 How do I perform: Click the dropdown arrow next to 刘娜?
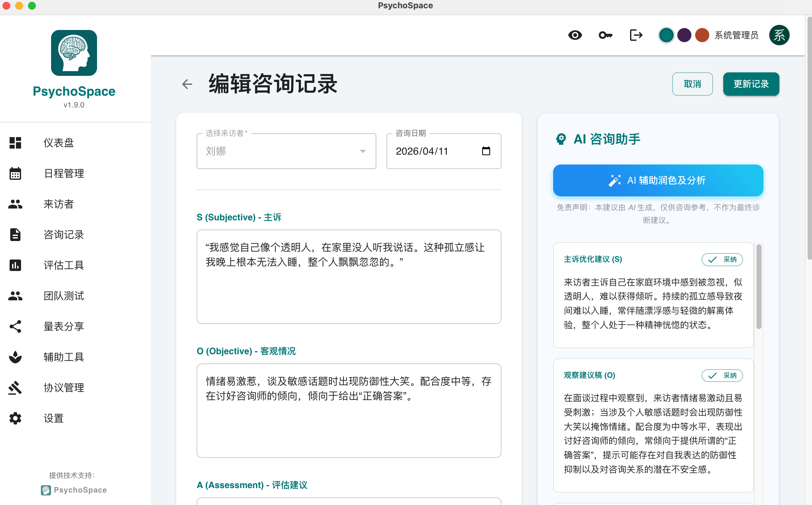(363, 151)
